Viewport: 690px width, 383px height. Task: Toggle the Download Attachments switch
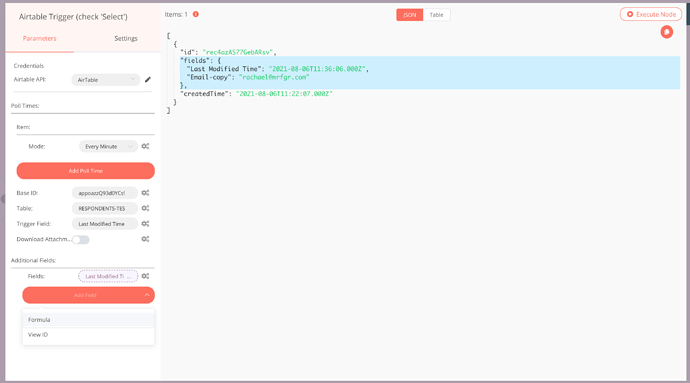click(81, 239)
